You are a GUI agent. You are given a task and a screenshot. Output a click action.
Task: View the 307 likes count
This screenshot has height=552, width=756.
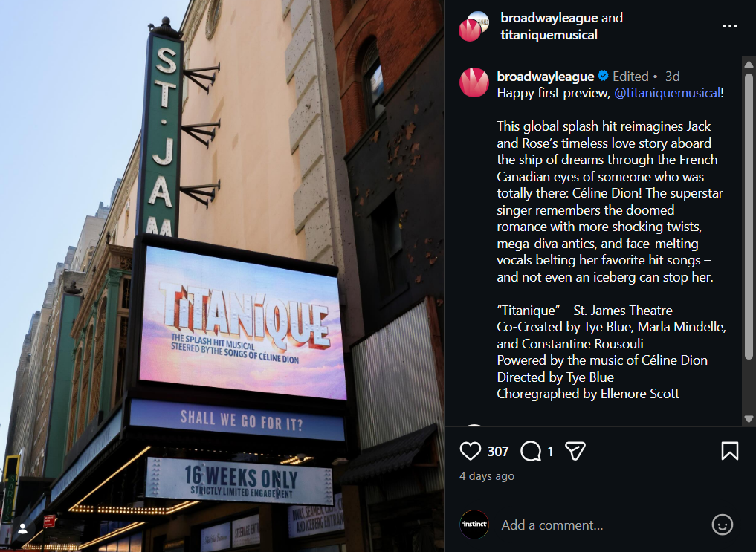pyautogui.click(x=497, y=451)
